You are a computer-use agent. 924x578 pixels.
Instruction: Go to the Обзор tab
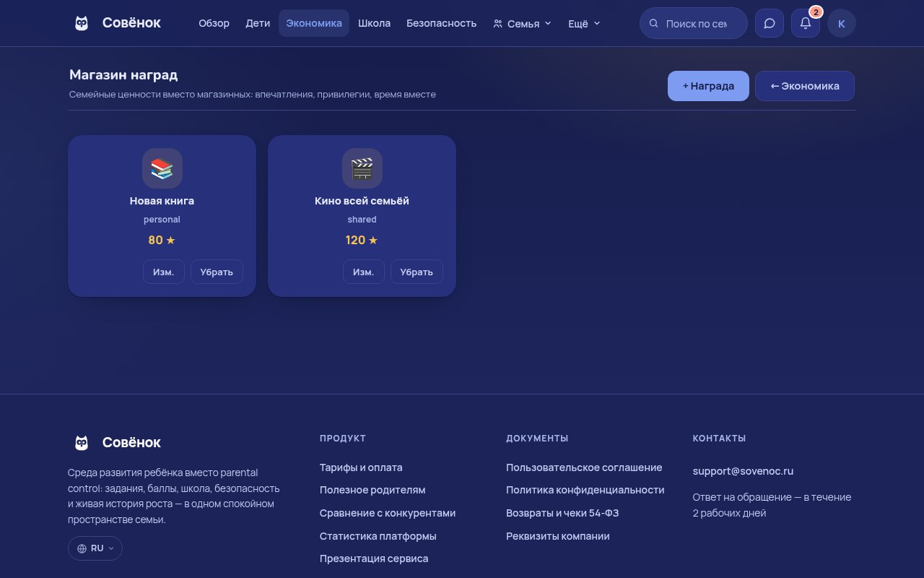214,23
